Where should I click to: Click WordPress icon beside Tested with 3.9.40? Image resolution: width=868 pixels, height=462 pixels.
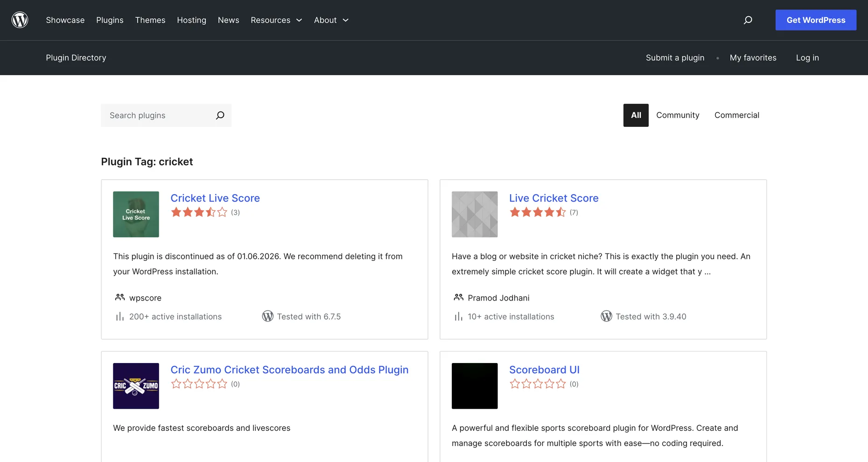(606, 316)
